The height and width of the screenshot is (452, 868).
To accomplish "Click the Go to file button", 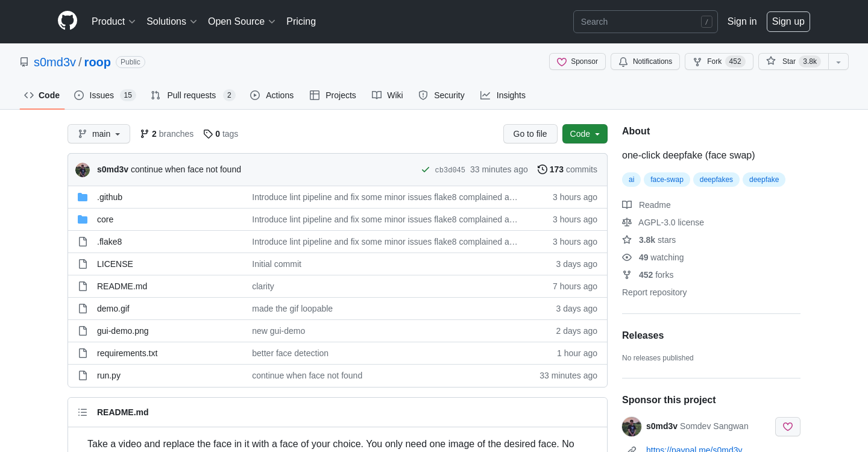I will [x=530, y=134].
